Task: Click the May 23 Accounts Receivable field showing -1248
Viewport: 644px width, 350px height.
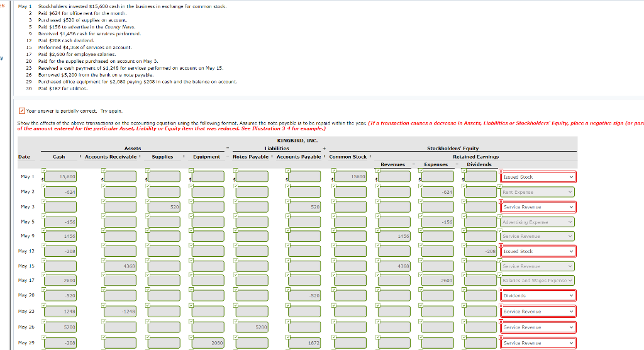Action: pos(120,312)
